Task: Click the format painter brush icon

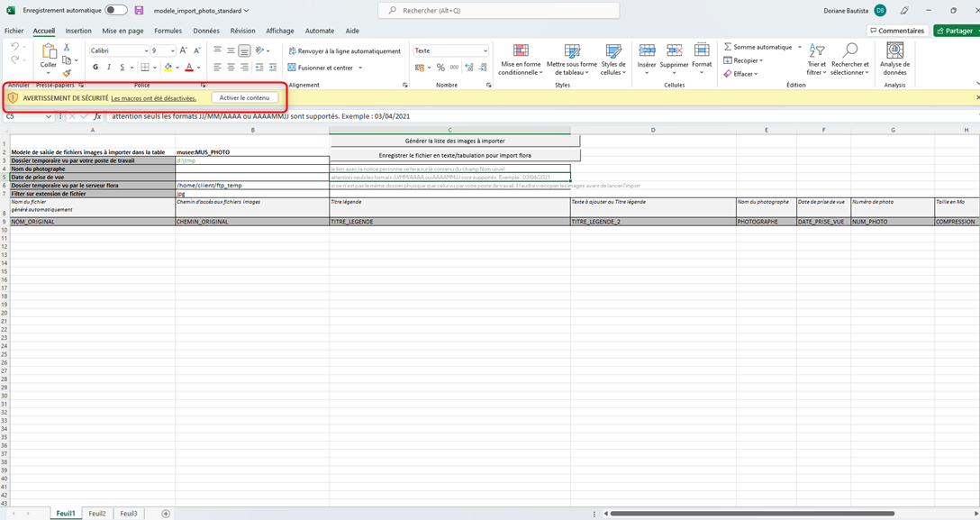Action: (67, 74)
